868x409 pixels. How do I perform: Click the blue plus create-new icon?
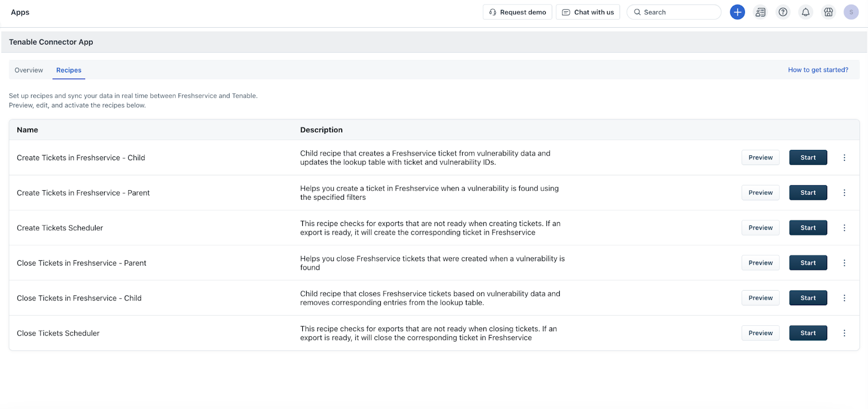tap(737, 12)
